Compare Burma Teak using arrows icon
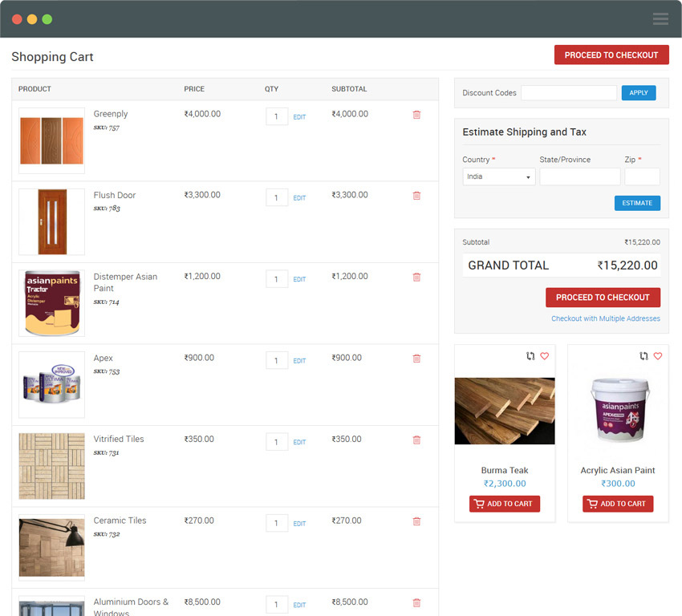This screenshot has height=616, width=682. pos(530,356)
